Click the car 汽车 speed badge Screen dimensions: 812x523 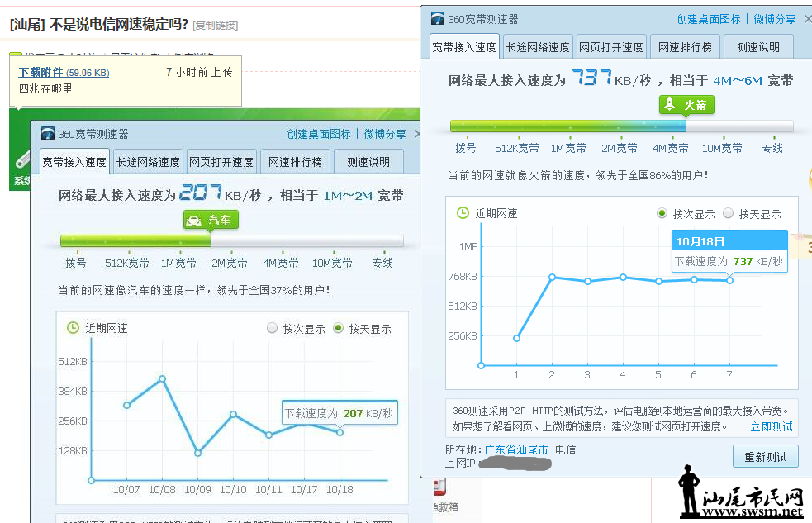point(211,221)
